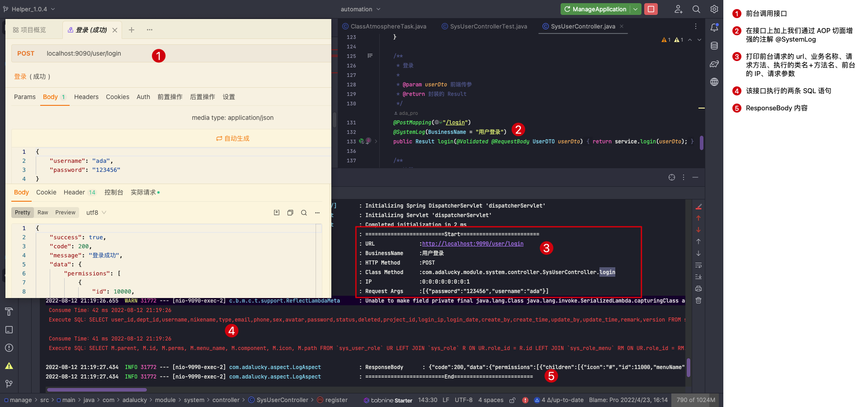This screenshot has width=868, height=407.
Task: Click the 自动生成 auto-generate button
Action: (233, 138)
